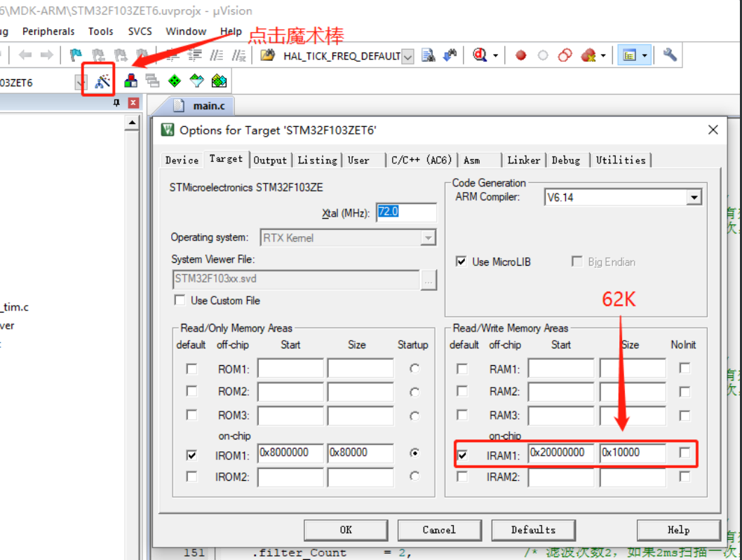
Task: Toggle the Use MicroLIB checkbox
Action: (x=461, y=261)
